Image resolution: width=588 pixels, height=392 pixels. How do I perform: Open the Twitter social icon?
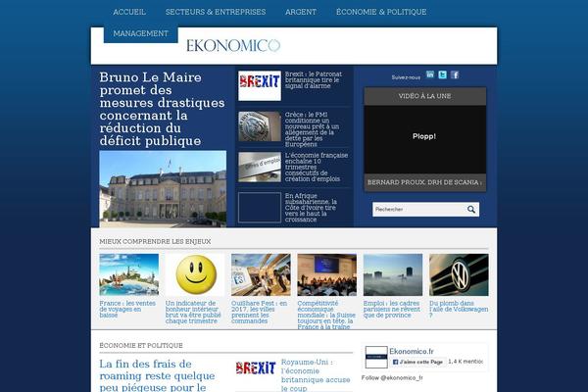click(x=443, y=74)
